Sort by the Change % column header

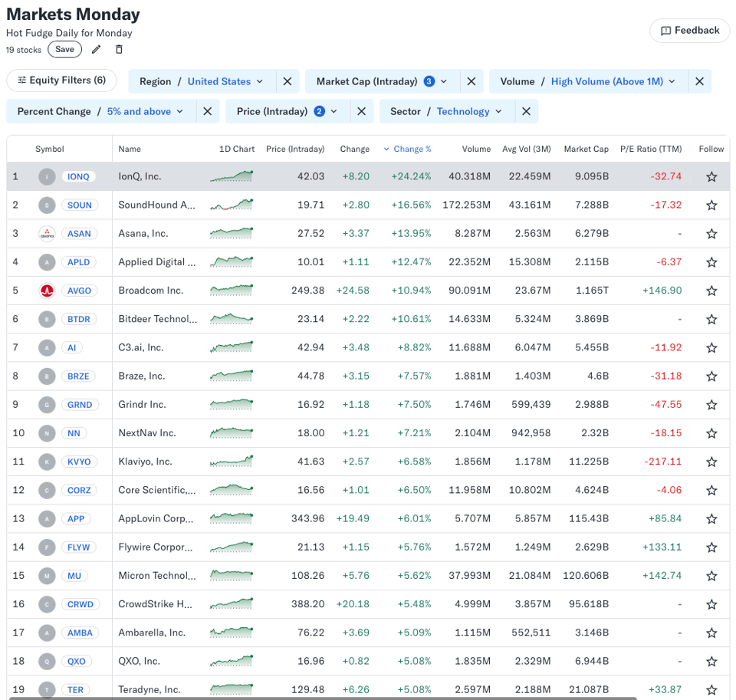(x=412, y=149)
